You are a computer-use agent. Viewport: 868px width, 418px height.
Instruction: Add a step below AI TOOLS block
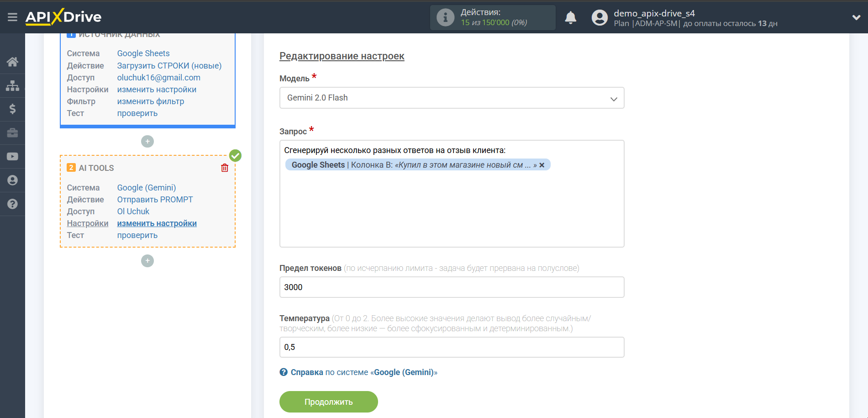[147, 261]
